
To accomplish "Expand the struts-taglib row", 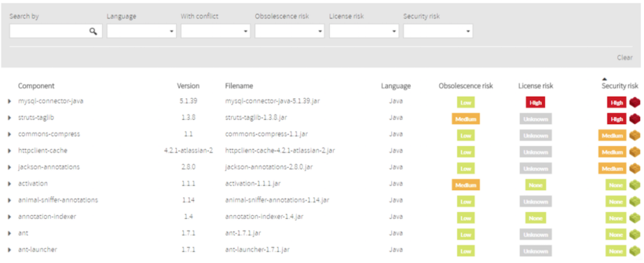I will tap(9, 118).
